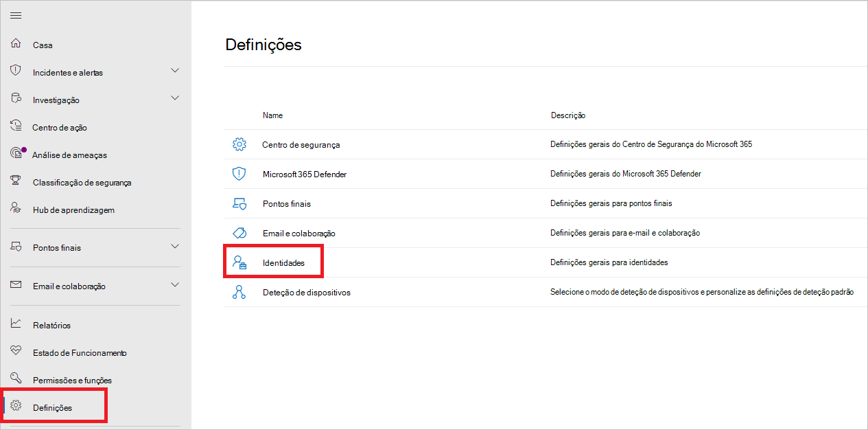Click the Estado de Funcionamento heart icon

pos(16,351)
